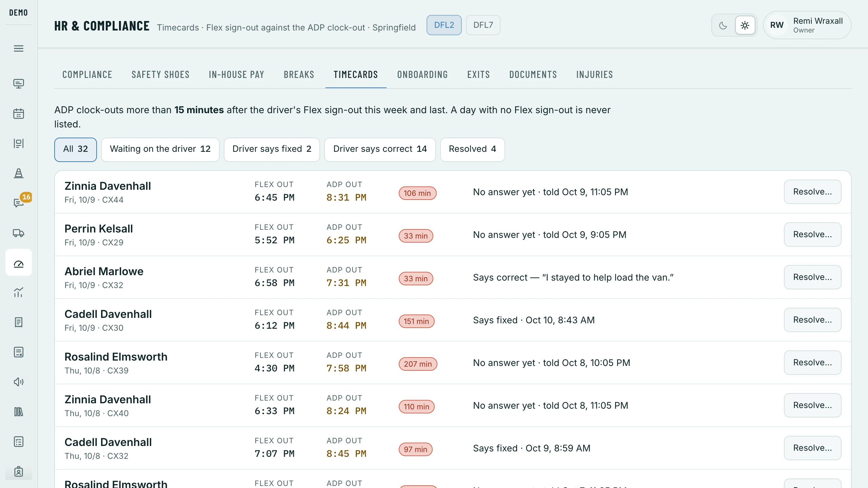Open the library books sidebar icon
Screen dimensions: 868x488
19,412
